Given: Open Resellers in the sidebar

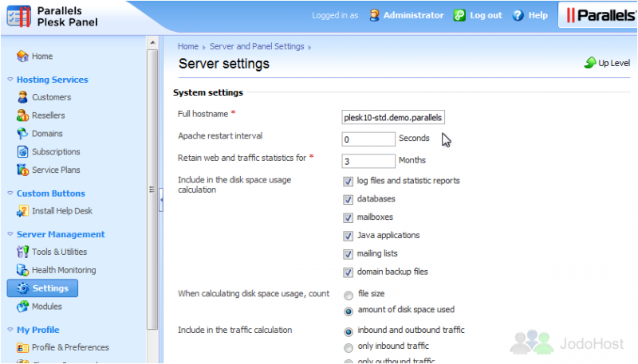Looking at the screenshot, I should point(49,115).
